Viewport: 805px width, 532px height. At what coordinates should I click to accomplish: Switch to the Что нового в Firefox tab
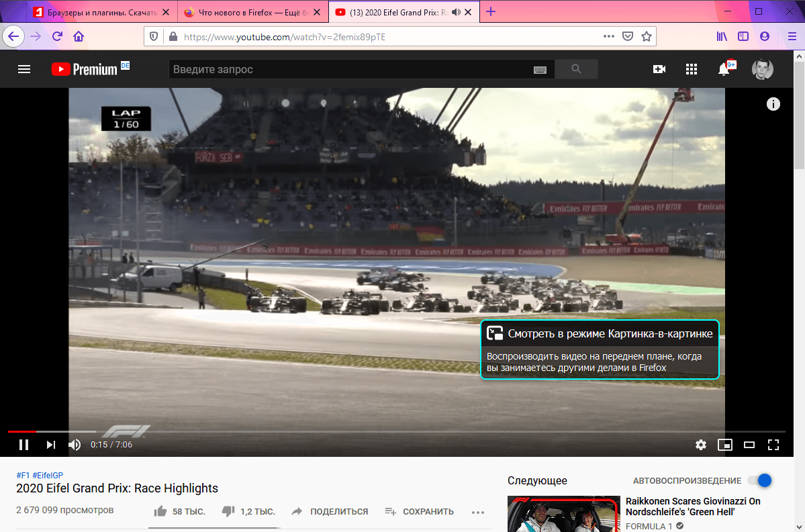tap(253, 12)
